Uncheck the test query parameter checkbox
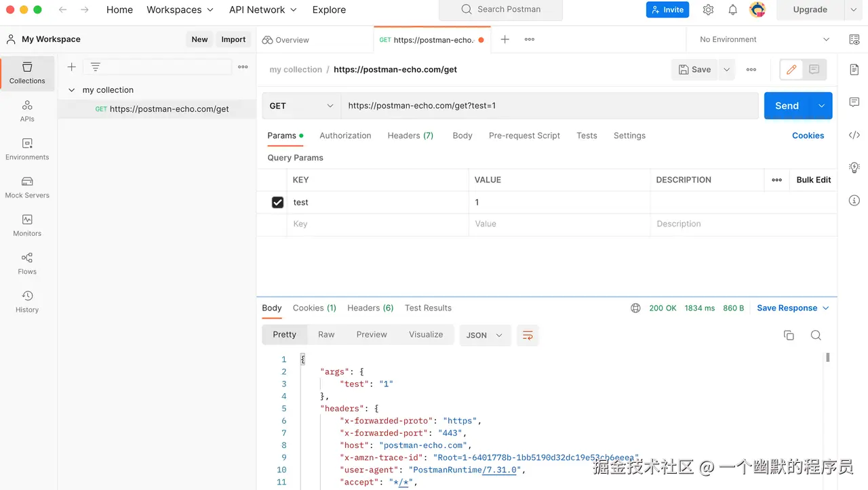This screenshot has height=490, width=868. coord(277,202)
